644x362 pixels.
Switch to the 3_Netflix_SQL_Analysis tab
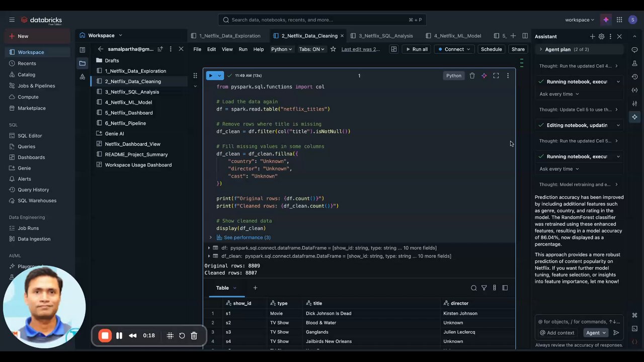(x=385, y=36)
